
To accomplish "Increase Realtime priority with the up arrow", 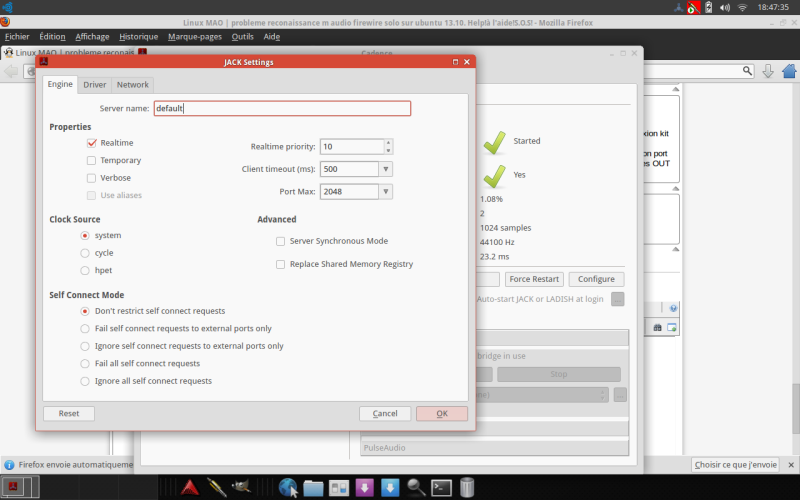I will tap(388, 143).
